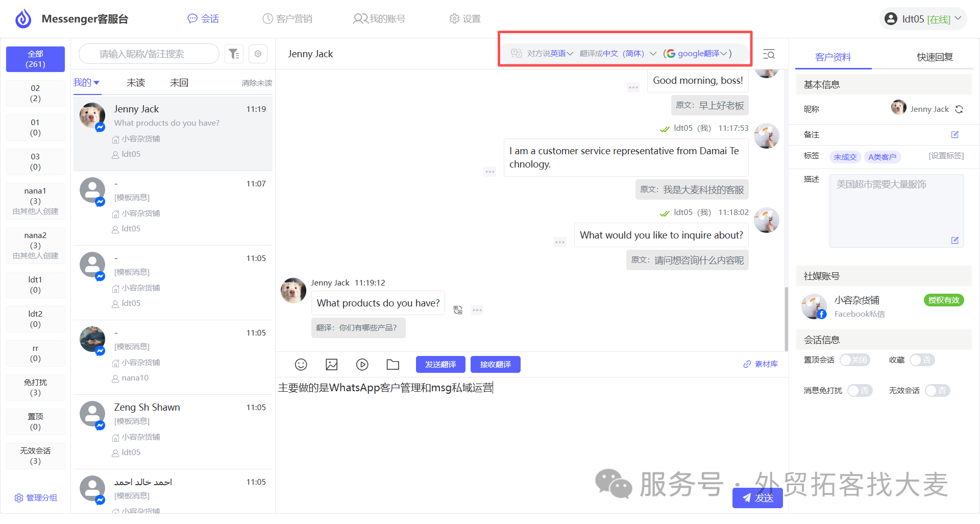Viewport: 980px width, 524px height.
Task: Open the emoji picker in the message toolbar
Action: 301,364
